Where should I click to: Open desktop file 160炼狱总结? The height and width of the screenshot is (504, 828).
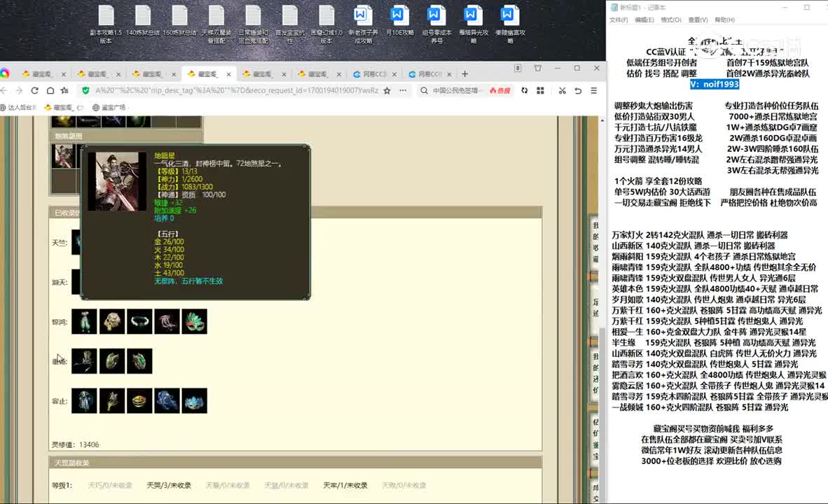click(179, 21)
